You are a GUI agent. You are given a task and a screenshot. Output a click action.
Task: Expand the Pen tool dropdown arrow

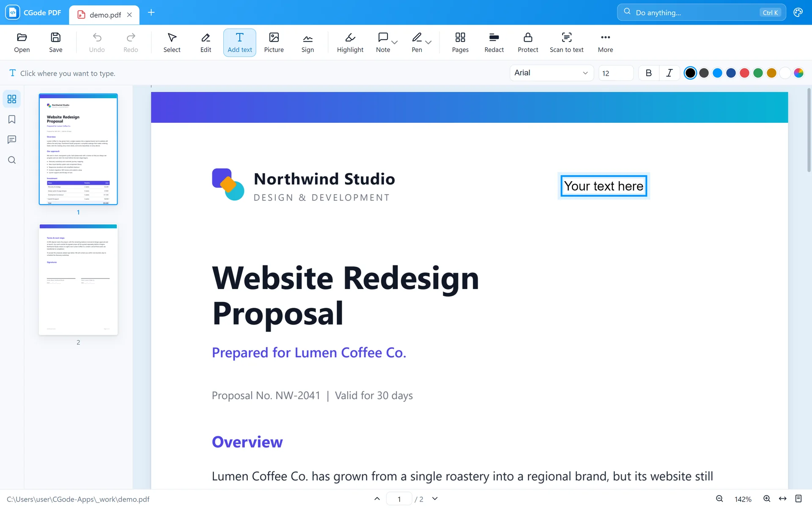pyautogui.click(x=428, y=42)
